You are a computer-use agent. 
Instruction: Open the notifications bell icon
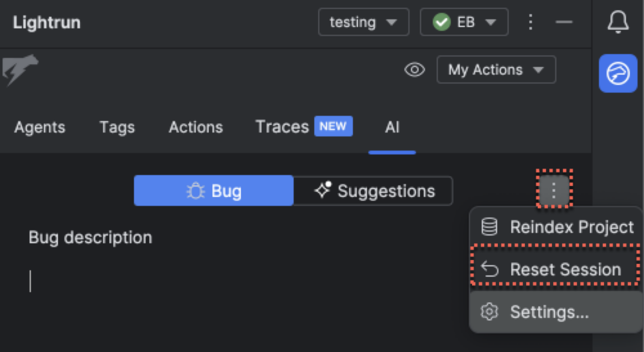pos(618,22)
